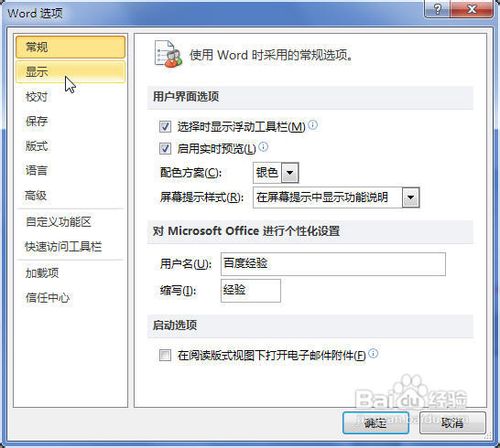The width and height of the screenshot is (500, 448).
Task: Click the general options header icon
Action: [168, 54]
